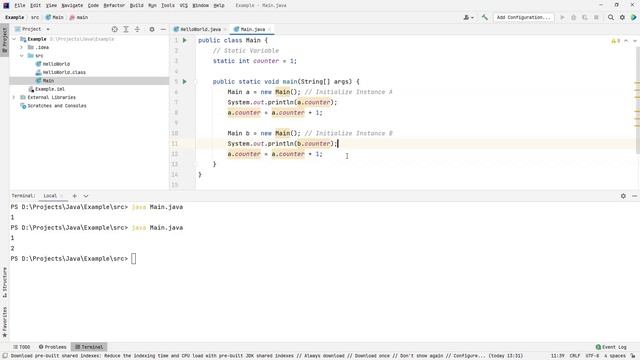The width and height of the screenshot is (640, 360).
Task: Open Search Everywhere magnifier icon
Action: (611, 18)
